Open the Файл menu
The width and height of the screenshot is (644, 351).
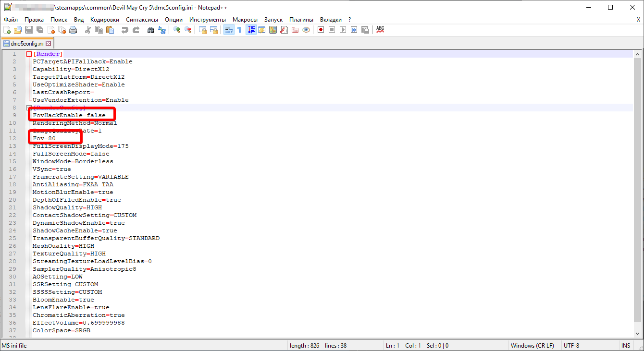[11, 20]
